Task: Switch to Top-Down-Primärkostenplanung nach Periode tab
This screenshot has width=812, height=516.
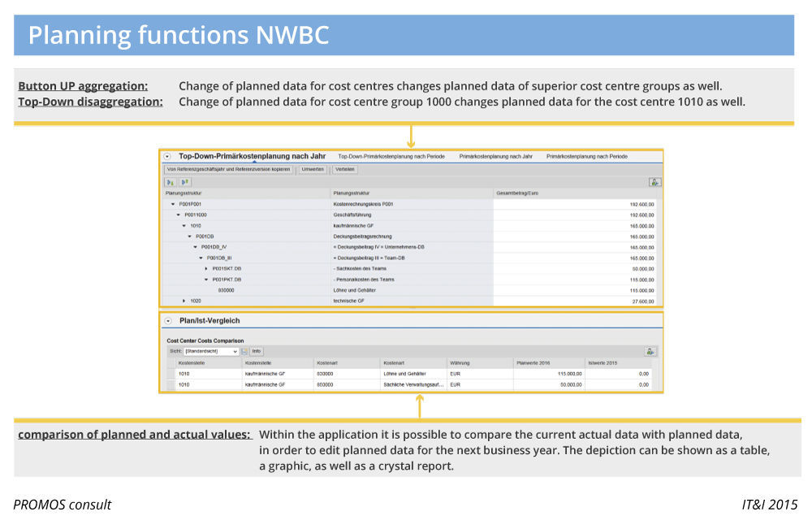Action: [x=391, y=156]
